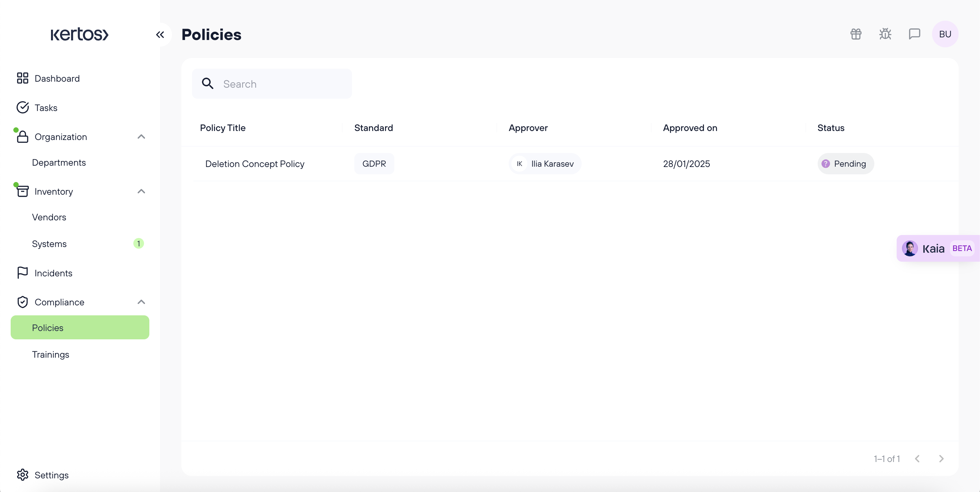Click the Inventory archive box icon
Screen dimensions: 980x492
click(22, 191)
